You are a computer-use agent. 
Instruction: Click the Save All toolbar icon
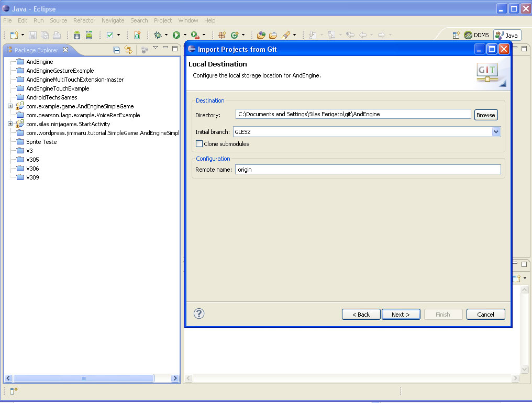pos(45,35)
